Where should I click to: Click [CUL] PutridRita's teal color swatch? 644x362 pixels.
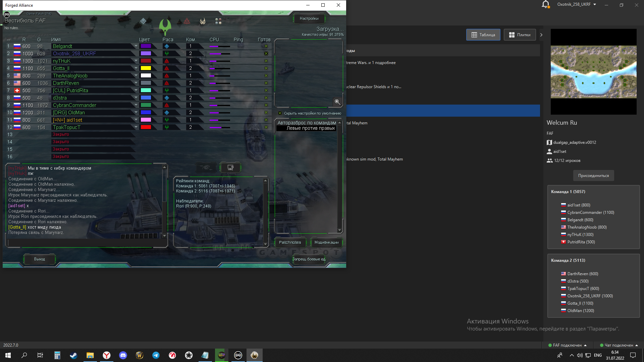146,90
